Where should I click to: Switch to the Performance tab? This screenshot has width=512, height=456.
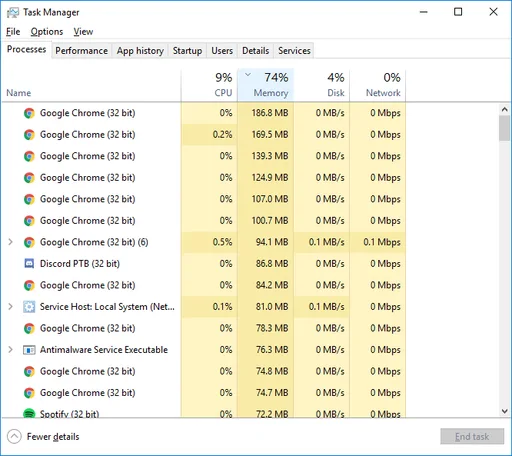(82, 51)
